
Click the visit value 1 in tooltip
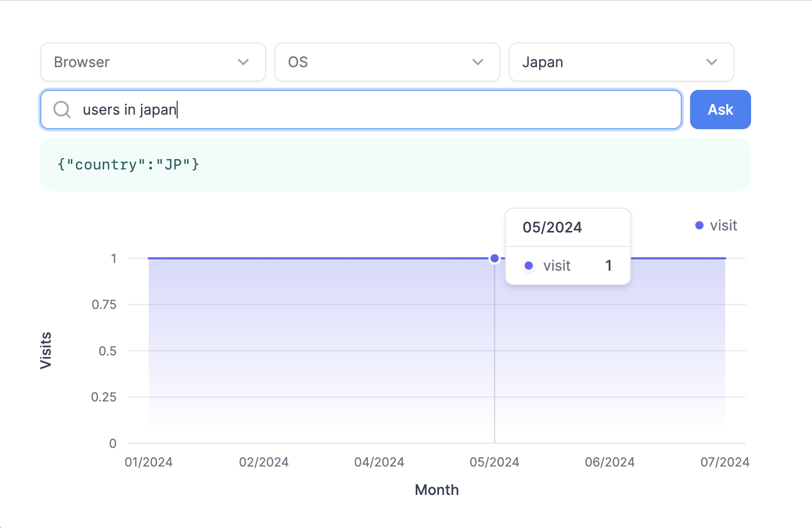click(x=608, y=266)
